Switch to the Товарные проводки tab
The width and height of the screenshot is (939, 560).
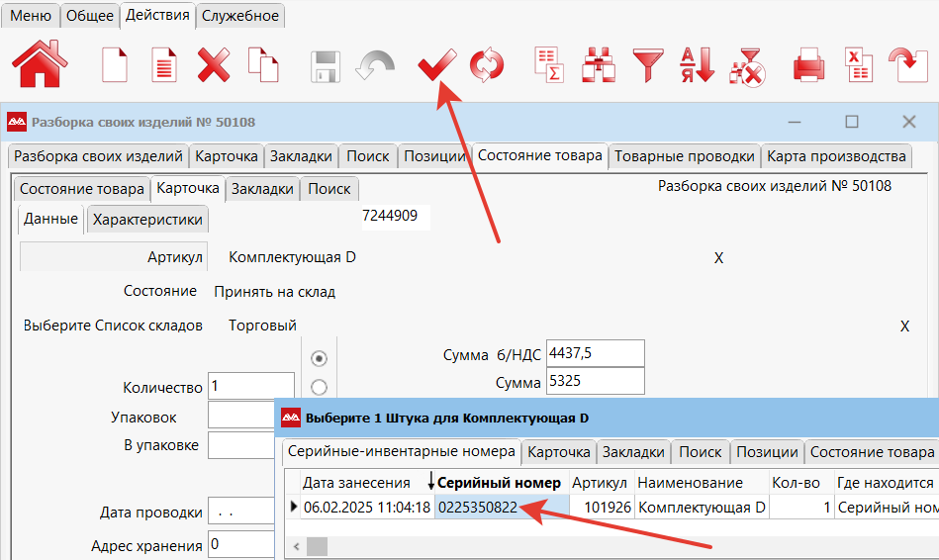click(685, 156)
